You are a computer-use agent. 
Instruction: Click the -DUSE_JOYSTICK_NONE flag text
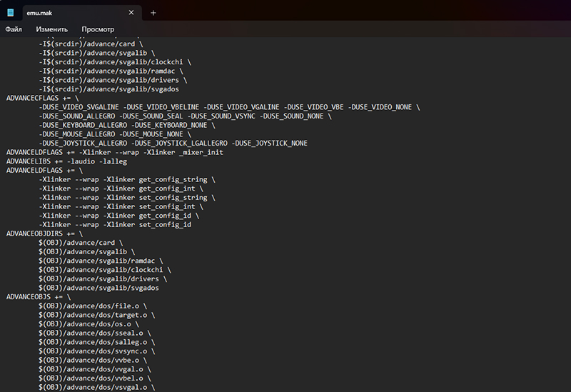(271, 143)
